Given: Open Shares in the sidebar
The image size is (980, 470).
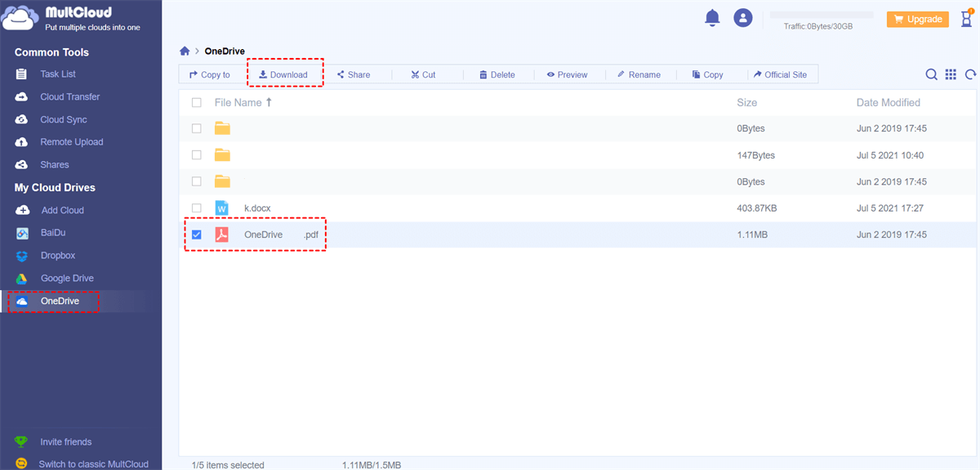Looking at the screenshot, I should 55,164.
